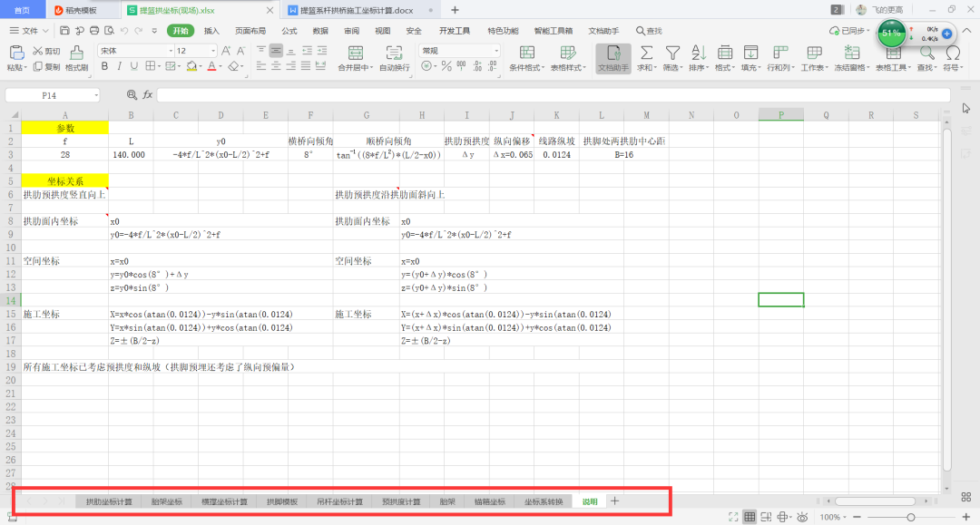Click the 自动换行 wrap text icon
This screenshot has height=525, width=980.
pos(394,53)
